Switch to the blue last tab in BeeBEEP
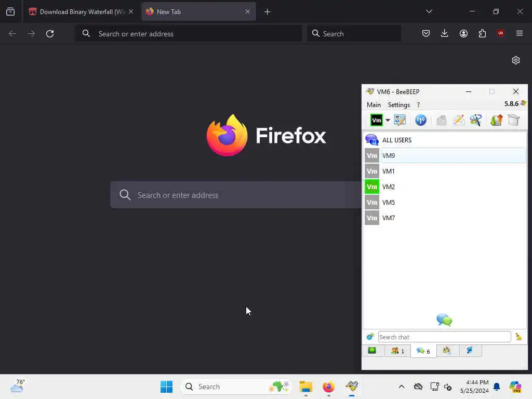The height and width of the screenshot is (399, 532). [x=470, y=351]
